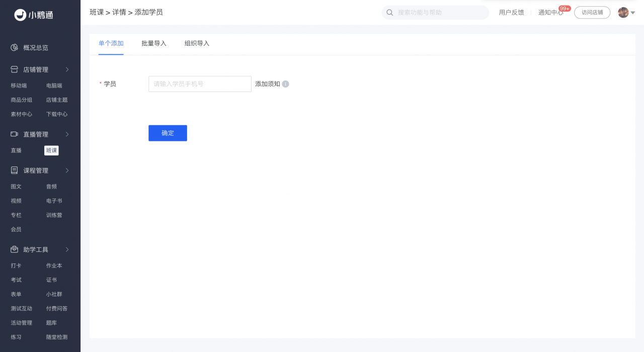Switch to the 组织导入 tab
This screenshot has width=644, height=352.
[x=197, y=44]
